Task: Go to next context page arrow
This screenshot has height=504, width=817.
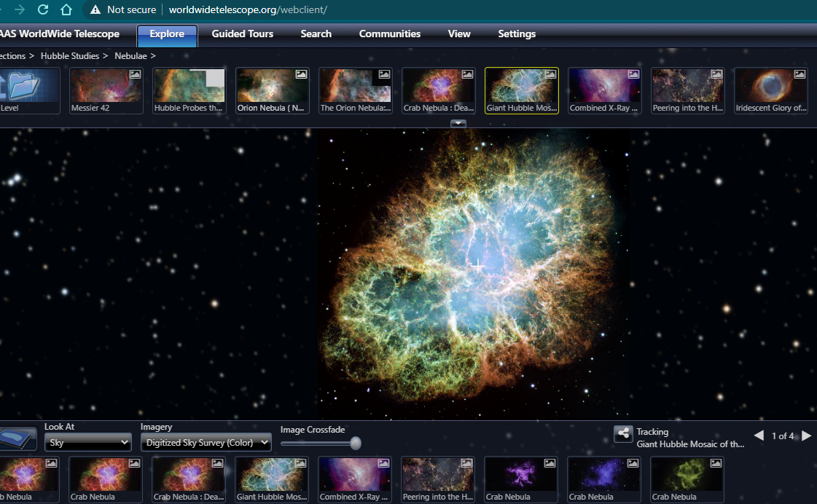Action: point(806,436)
